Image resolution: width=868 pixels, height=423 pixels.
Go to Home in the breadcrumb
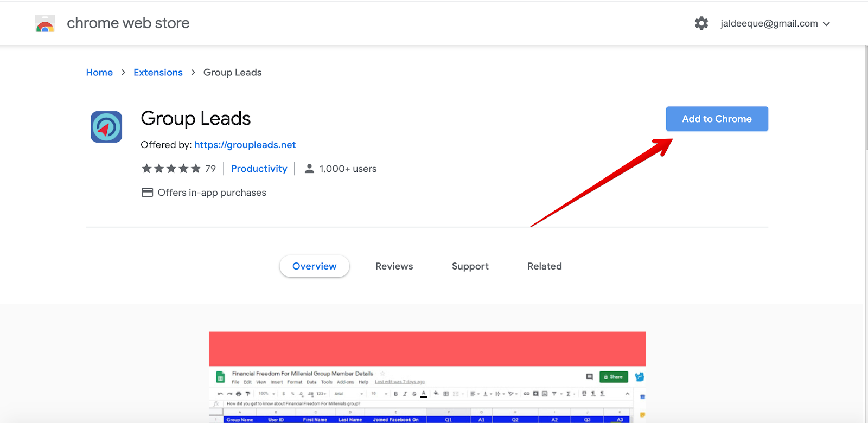[99, 73]
